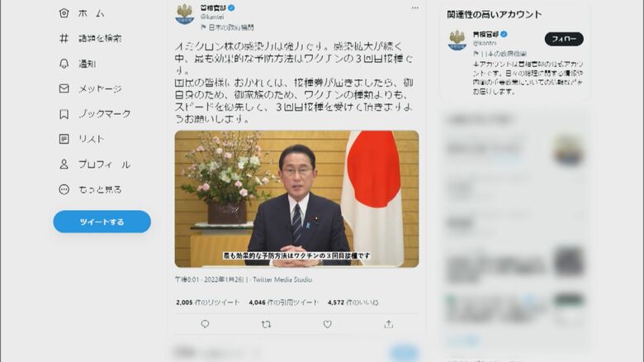Open the Home icon in sidebar
The height and width of the screenshot is (362, 644).
point(64,13)
